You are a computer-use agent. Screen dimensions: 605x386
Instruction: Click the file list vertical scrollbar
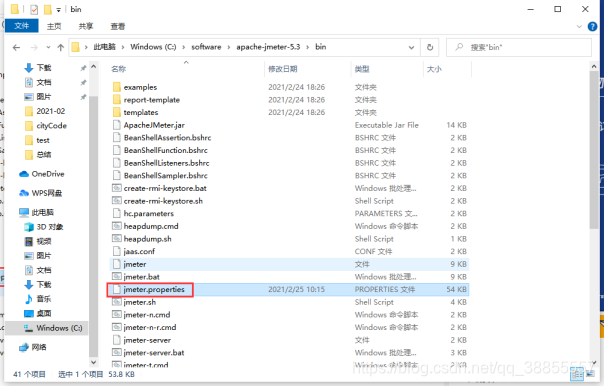point(594,151)
